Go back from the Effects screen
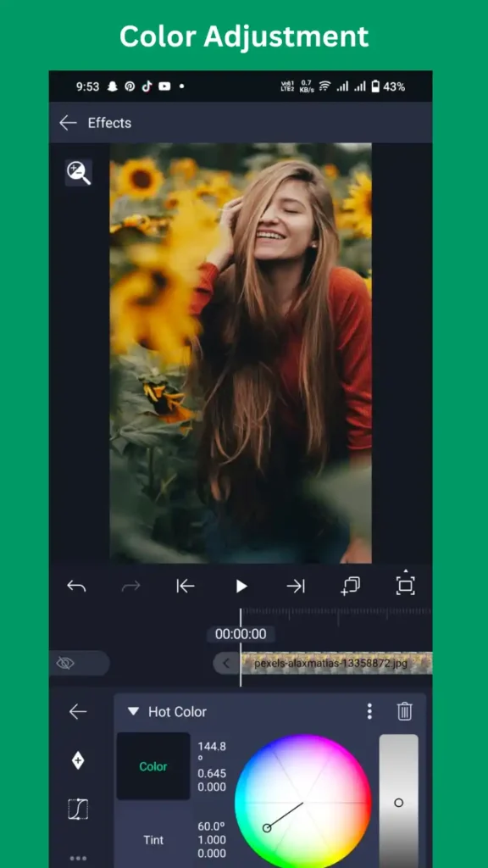 coord(68,123)
